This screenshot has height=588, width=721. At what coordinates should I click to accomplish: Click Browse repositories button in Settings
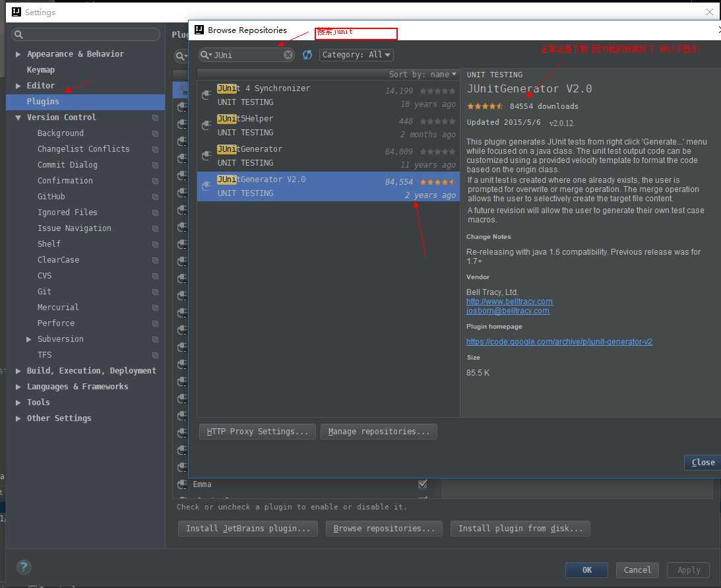pos(384,529)
